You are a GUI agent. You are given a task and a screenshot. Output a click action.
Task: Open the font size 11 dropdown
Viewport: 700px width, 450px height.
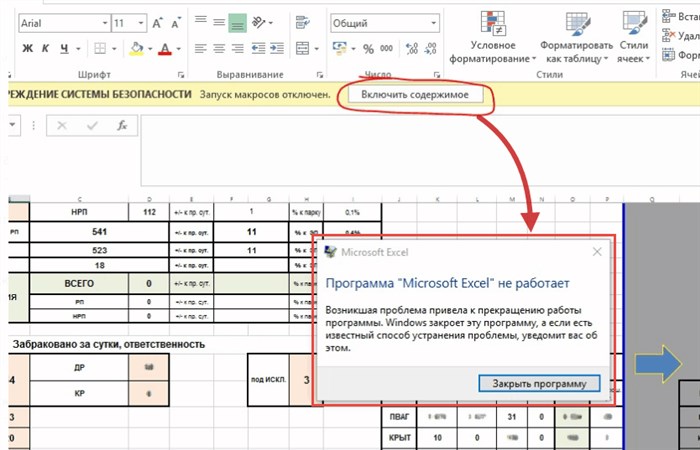click(x=141, y=23)
